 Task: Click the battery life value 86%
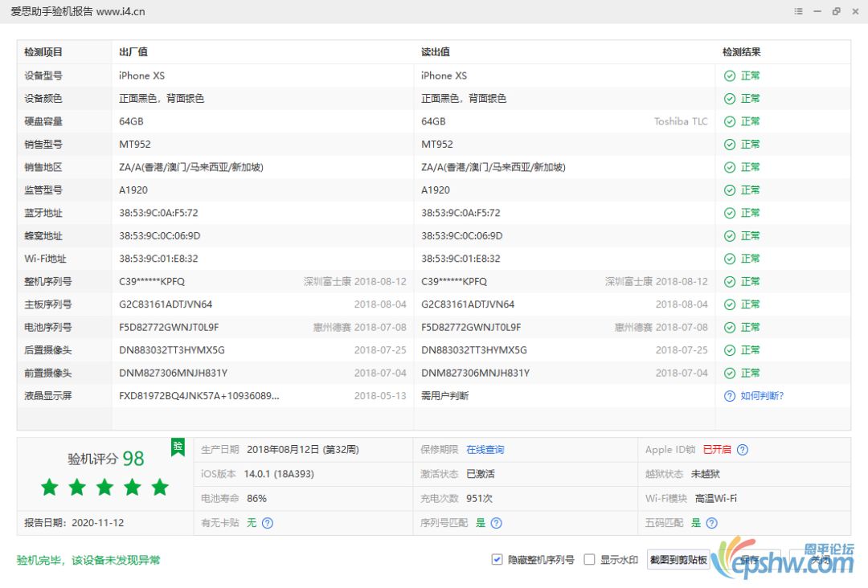(x=257, y=498)
